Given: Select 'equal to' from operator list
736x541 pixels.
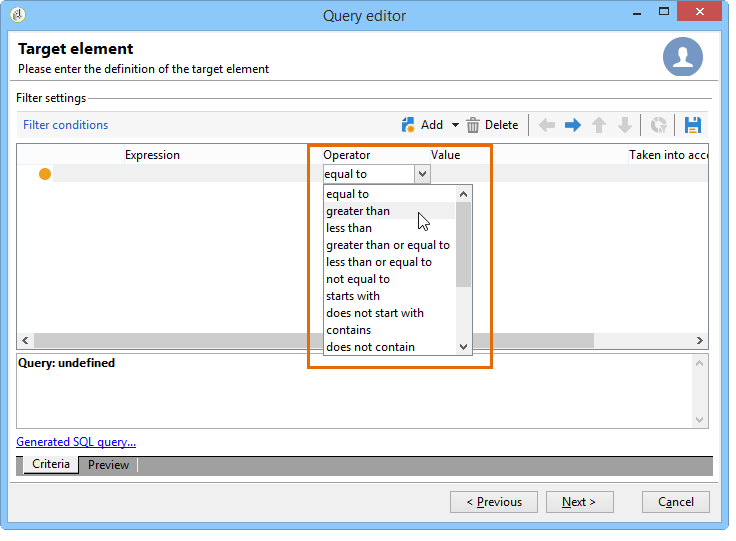Looking at the screenshot, I should (x=390, y=194).
